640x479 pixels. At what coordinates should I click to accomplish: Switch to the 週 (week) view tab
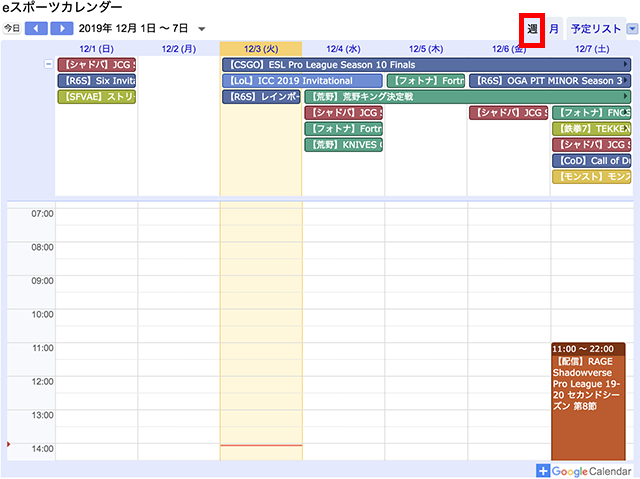click(532, 29)
